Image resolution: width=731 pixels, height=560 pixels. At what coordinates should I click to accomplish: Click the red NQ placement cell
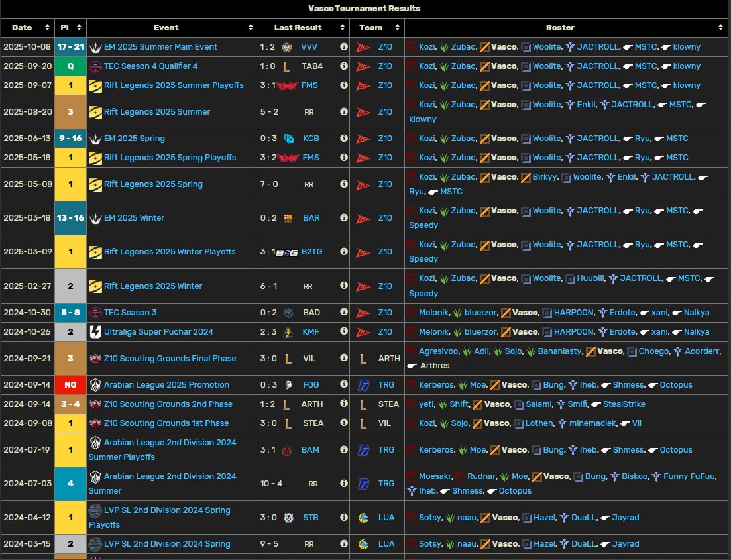[70, 384]
